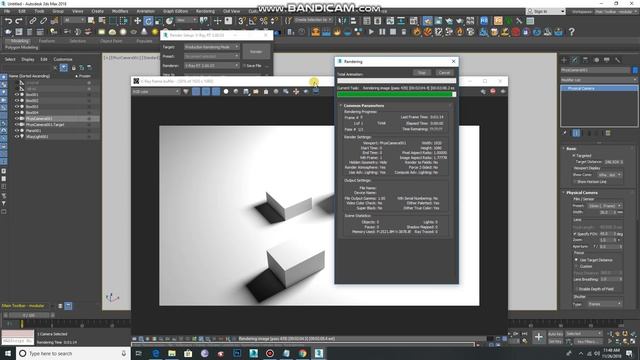
Task: Activate the Select and Rotate tool
Action: coord(148,21)
